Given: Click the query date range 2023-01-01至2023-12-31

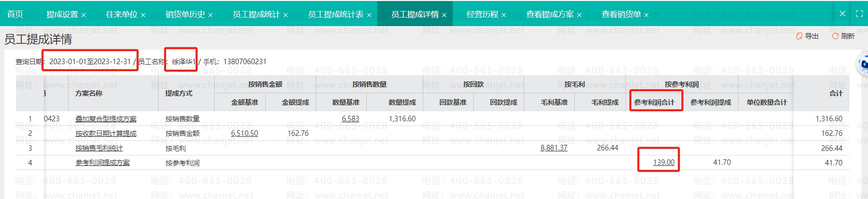Looking at the screenshot, I should pos(90,62).
